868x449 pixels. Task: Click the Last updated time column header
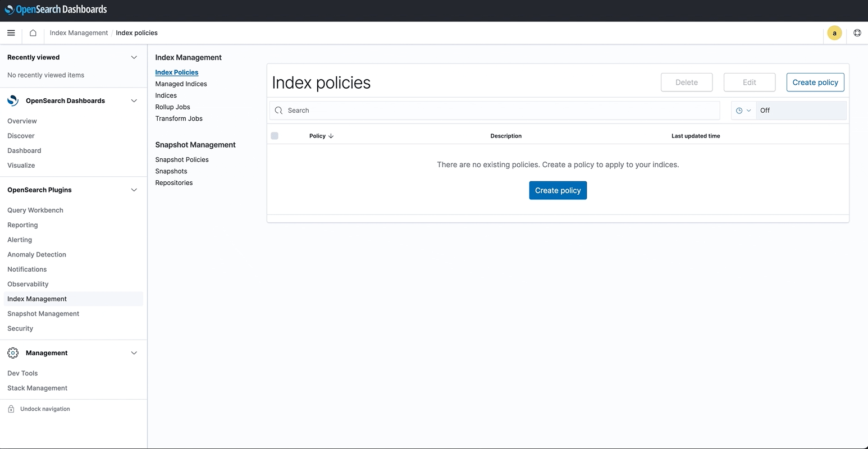click(696, 136)
